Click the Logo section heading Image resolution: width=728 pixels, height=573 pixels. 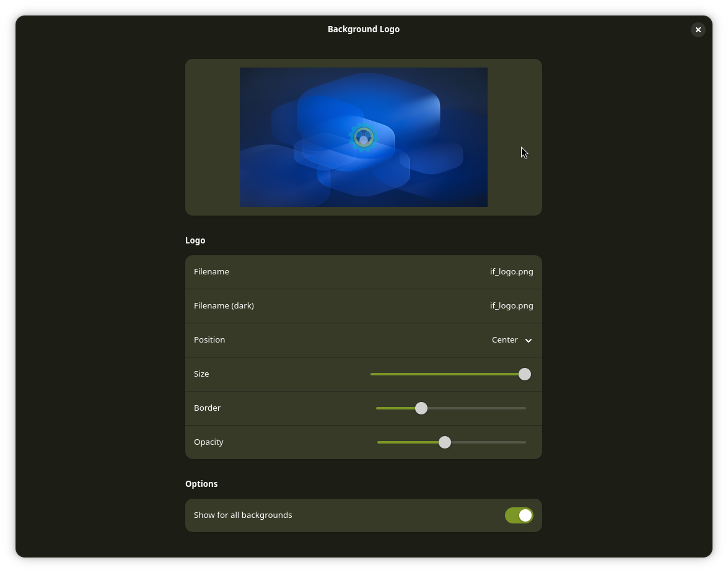195,240
